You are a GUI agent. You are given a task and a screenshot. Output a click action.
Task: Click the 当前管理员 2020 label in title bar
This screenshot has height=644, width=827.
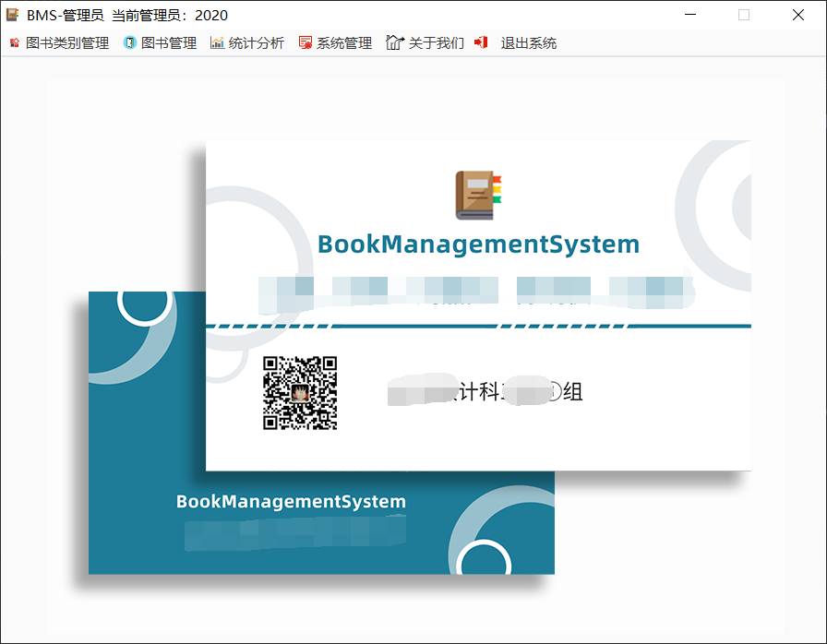click(168, 14)
